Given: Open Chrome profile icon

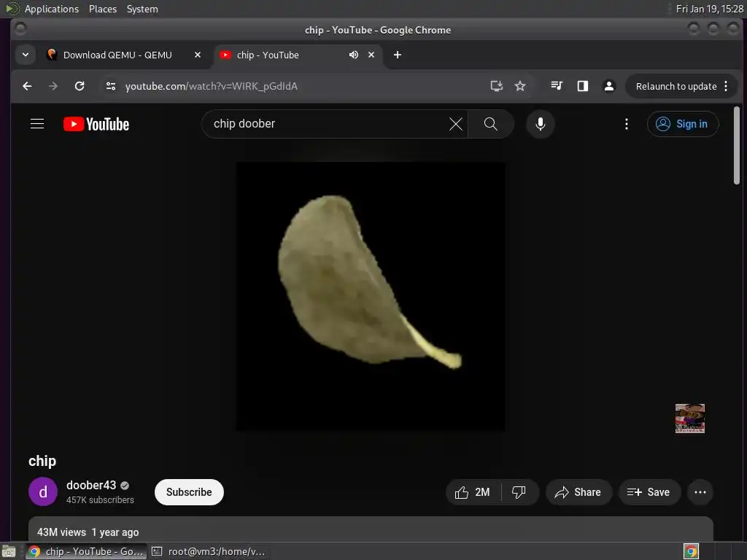Looking at the screenshot, I should click(609, 86).
